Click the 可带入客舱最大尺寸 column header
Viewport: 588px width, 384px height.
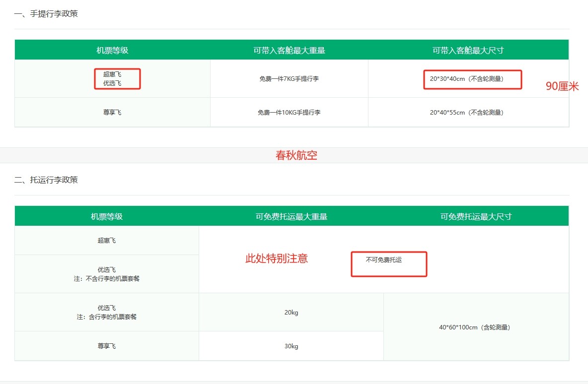click(468, 50)
